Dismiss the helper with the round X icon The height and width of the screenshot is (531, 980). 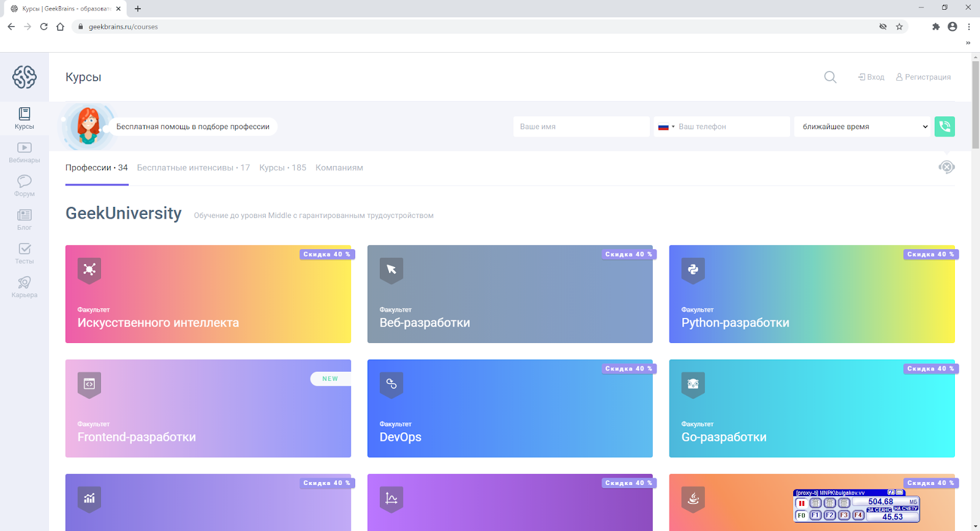[947, 167]
